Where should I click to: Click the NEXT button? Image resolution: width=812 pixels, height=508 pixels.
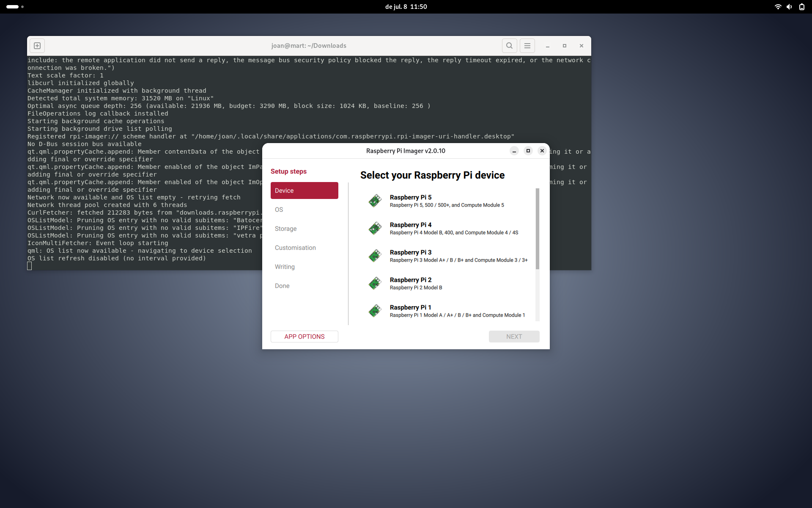(x=514, y=337)
